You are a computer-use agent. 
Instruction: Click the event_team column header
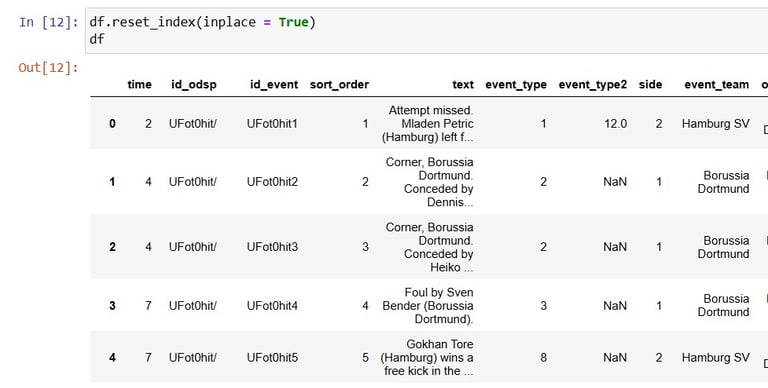(717, 84)
